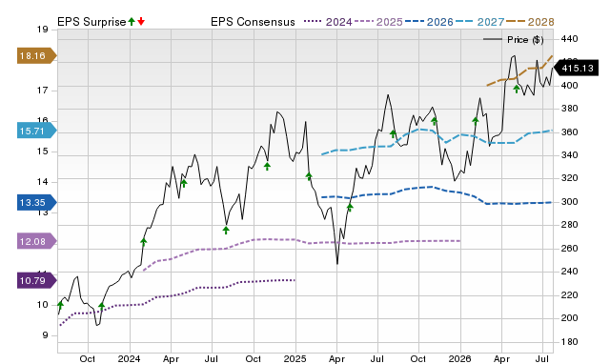
Task: Click the Price ($) legend entry
Action: coord(514,40)
